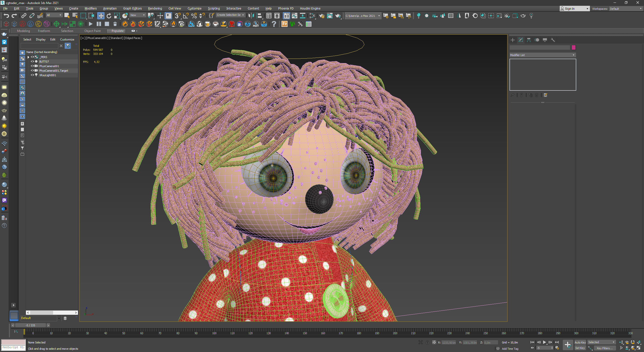Open the Workspaces Default dropdown
This screenshot has width=644, height=352.
(626, 9)
